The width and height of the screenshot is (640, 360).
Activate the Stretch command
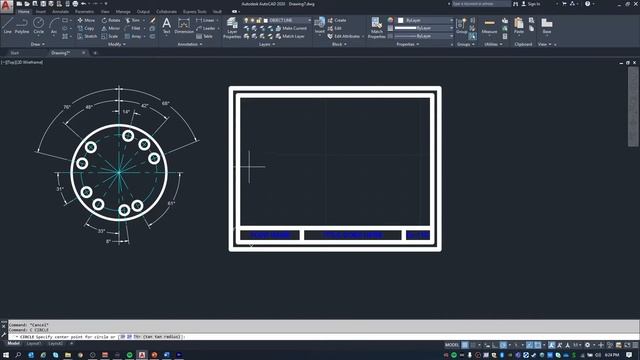87,36
